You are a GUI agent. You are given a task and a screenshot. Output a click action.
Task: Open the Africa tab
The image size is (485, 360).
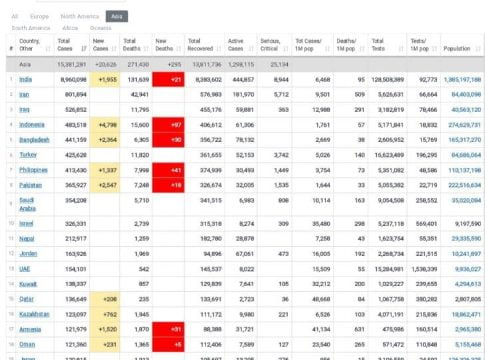coord(70,28)
